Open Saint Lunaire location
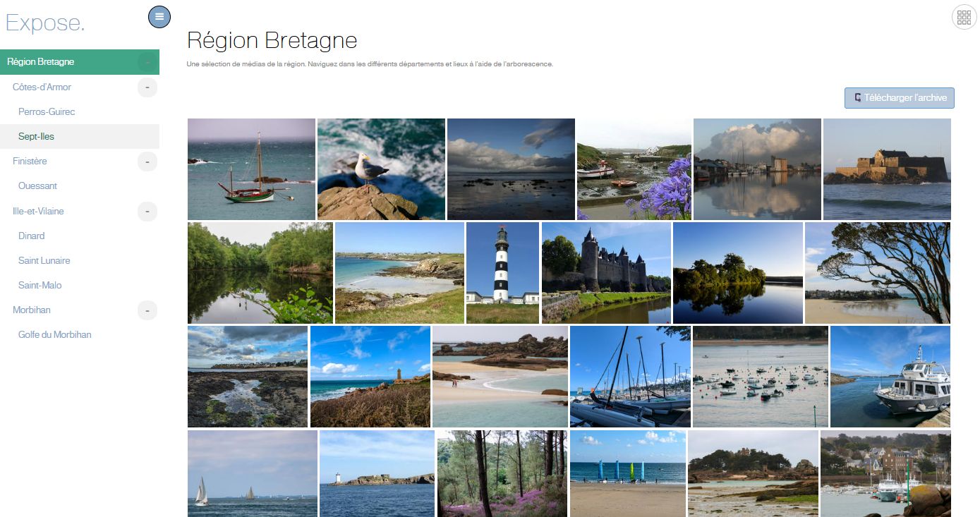This screenshot has height=517, width=980. point(44,260)
